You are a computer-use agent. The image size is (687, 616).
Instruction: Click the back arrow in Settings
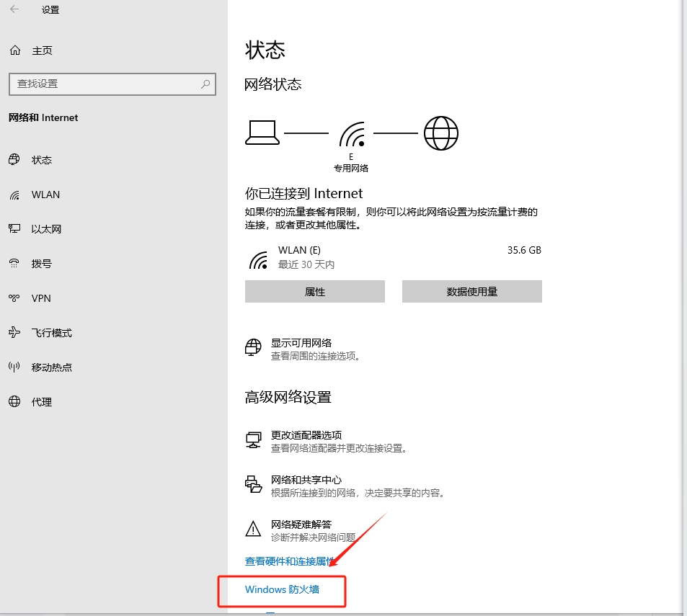click(14, 10)
